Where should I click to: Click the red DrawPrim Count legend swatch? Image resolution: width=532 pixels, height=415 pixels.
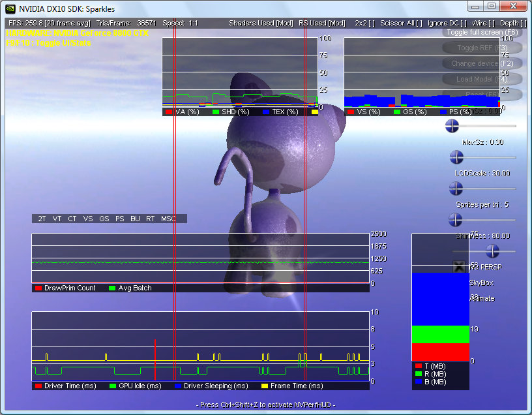coord(38,288)
